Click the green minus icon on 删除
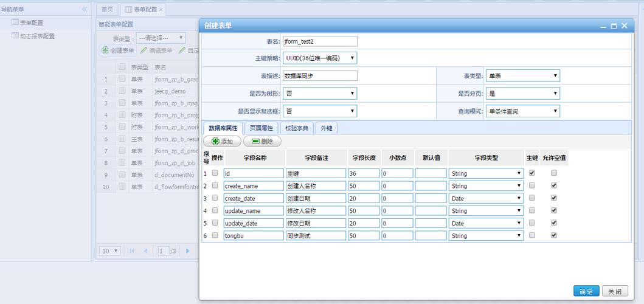 point(255,141)
